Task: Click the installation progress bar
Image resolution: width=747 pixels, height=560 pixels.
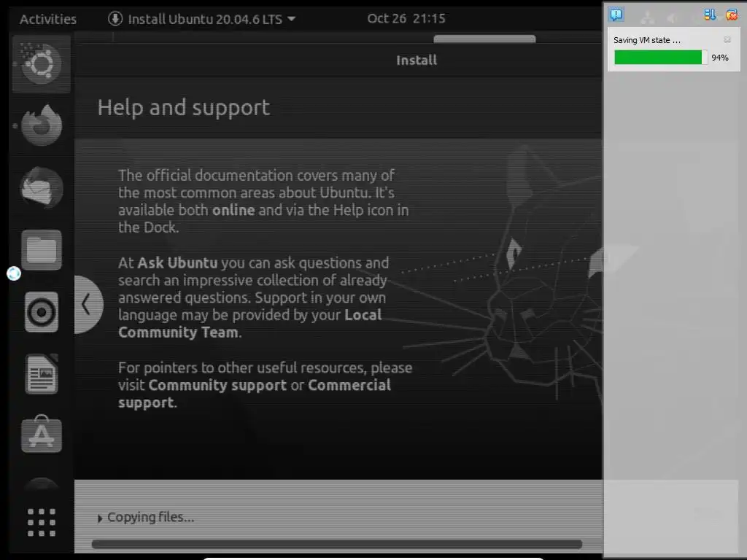Action: [337, 544]
